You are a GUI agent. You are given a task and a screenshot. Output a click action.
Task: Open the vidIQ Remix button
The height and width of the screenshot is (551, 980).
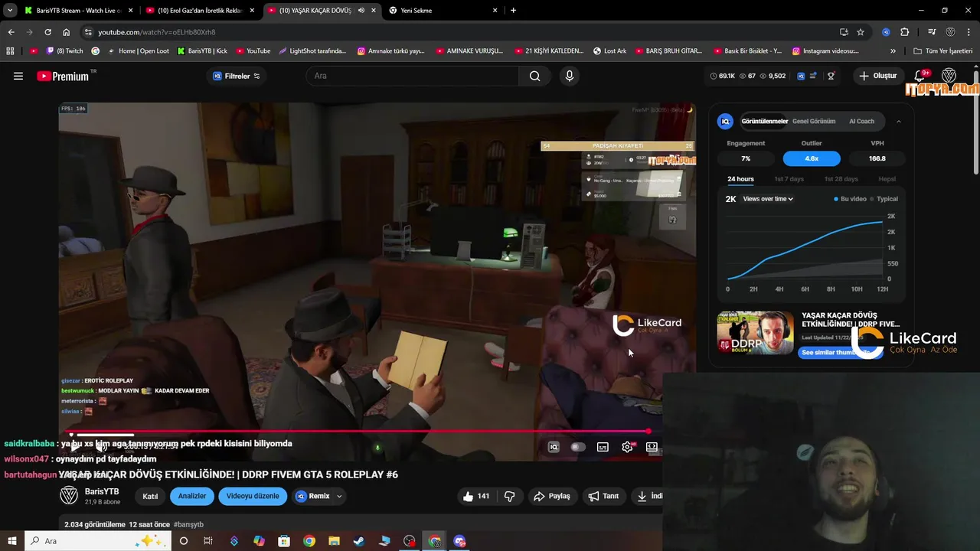pyautogui.click(x=312, y=496)
